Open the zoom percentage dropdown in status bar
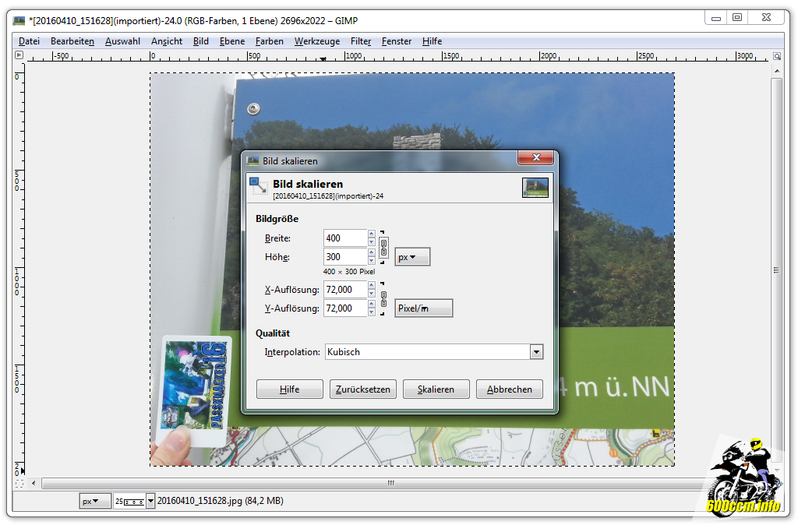 click(x=150, y=501)
